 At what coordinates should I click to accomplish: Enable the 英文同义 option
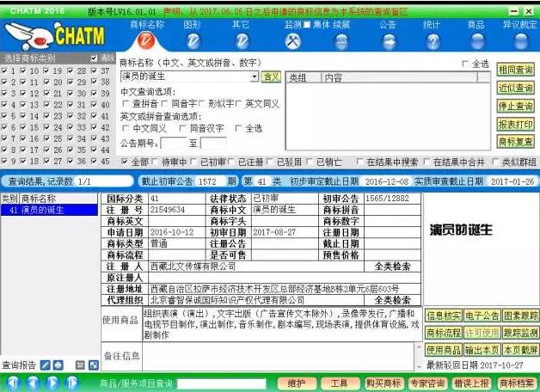238,103
